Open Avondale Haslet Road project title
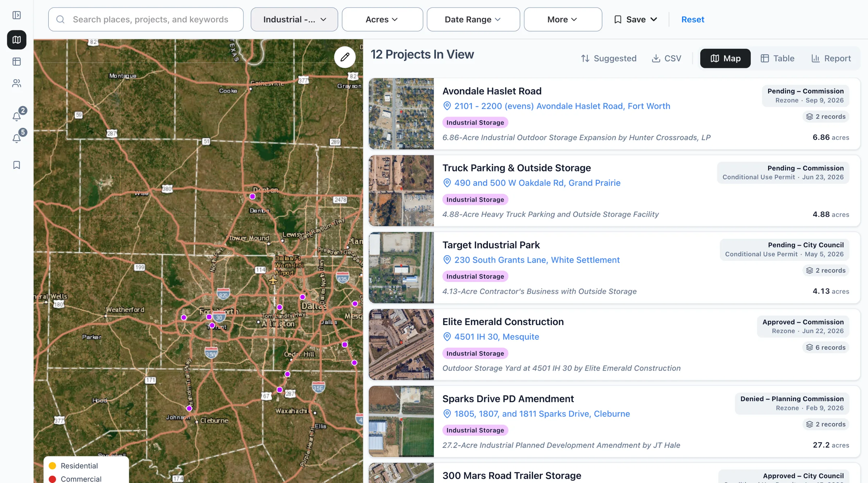Screen dimensions: 868x483 (x=492, y=91)
